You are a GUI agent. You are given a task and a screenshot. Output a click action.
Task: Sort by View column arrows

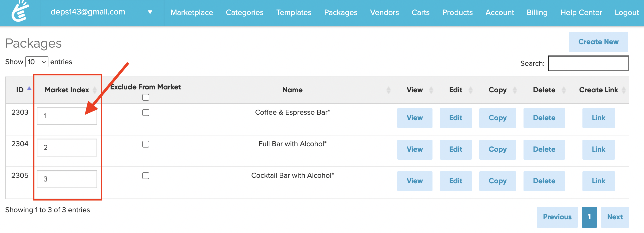431,90
